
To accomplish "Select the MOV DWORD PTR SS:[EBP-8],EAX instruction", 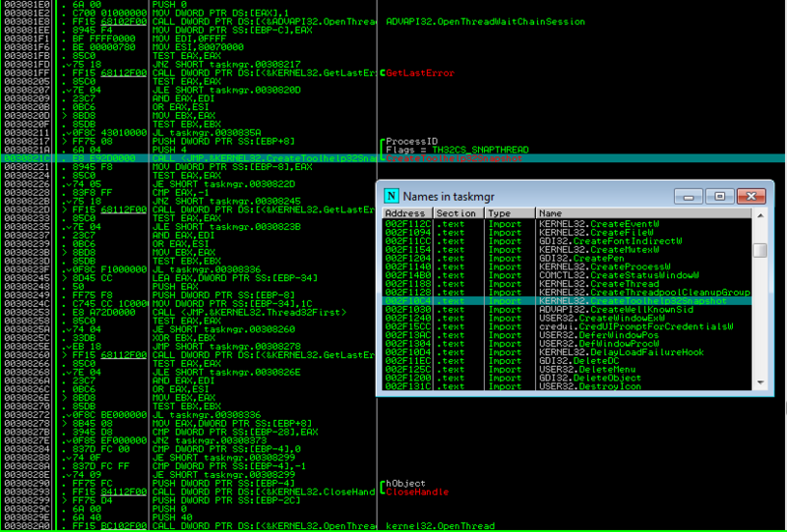I will 230,166.
